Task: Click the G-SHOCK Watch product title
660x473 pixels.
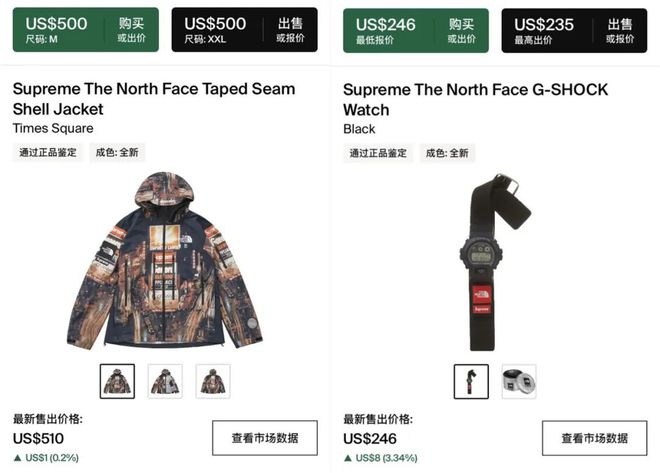Action: point(476,100)
